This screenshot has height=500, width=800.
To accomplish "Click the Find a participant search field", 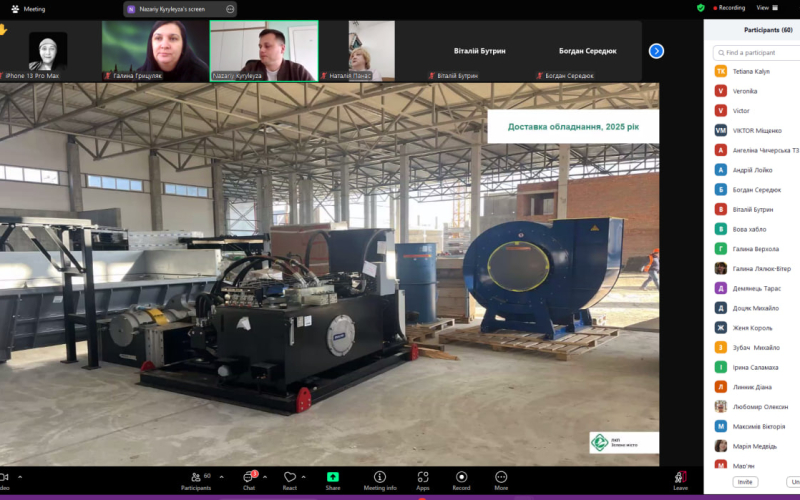I will [757, 53].
